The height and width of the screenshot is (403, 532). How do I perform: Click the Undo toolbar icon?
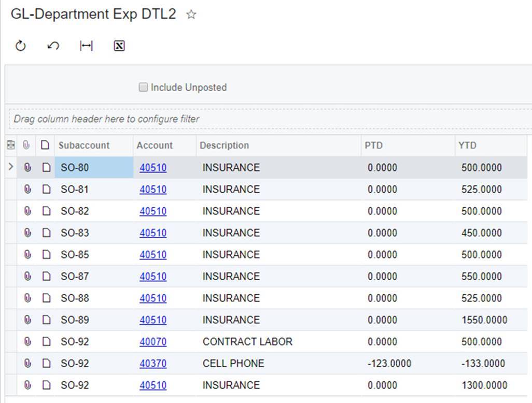(x=53, y=46)
